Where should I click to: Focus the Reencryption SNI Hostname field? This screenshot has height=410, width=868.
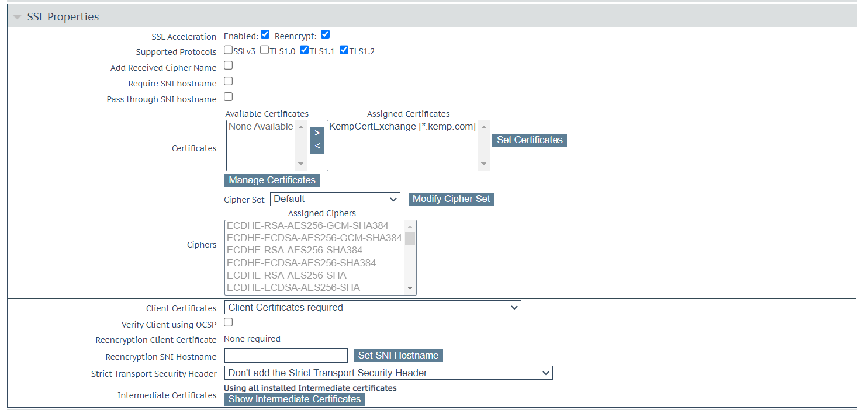click(x=286, y=356)
